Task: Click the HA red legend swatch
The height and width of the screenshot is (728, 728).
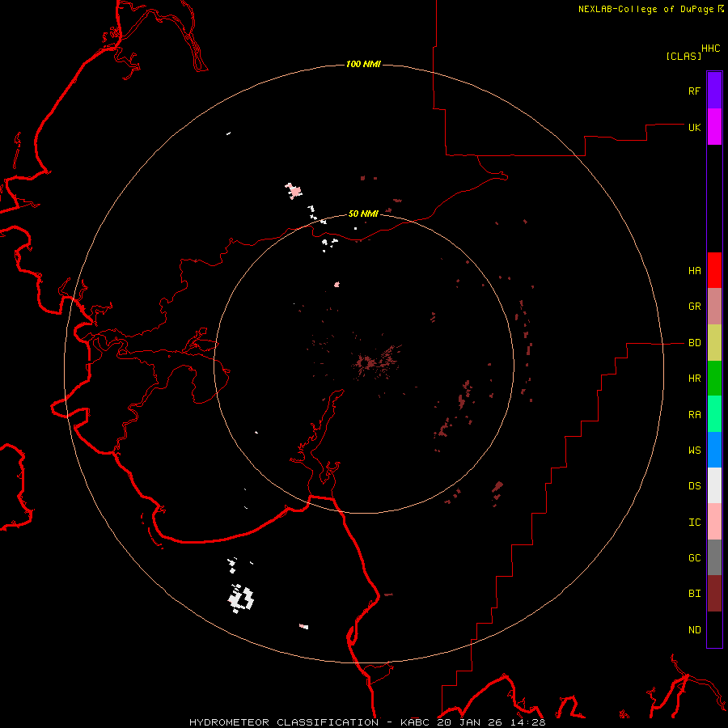Action: pos(714,270)
